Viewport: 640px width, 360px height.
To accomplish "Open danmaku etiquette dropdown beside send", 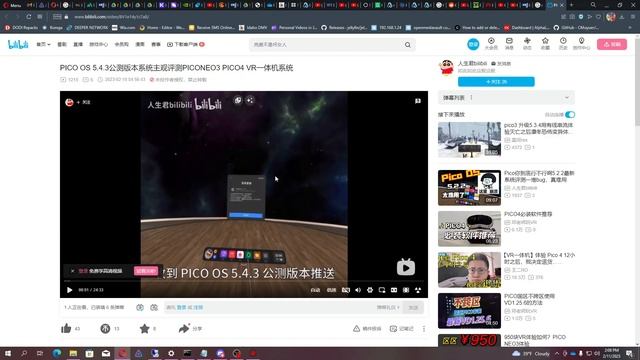I will click(x=388, y=307).
